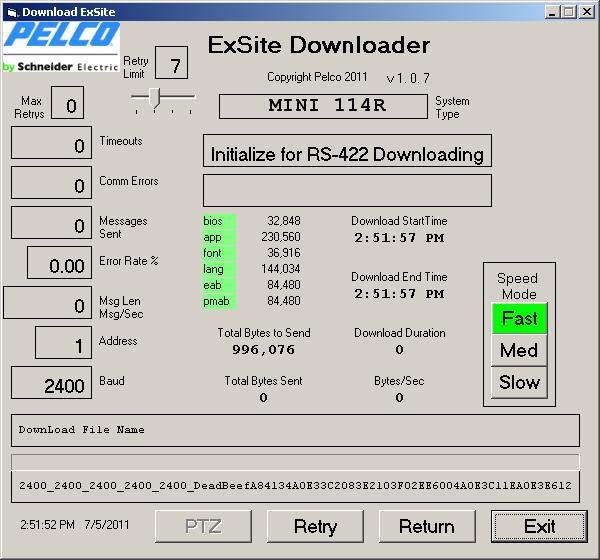Viewport: 600px width, 560px height.
Task: Click the version text v 1. 0. 7
Action: pos(408,78)
